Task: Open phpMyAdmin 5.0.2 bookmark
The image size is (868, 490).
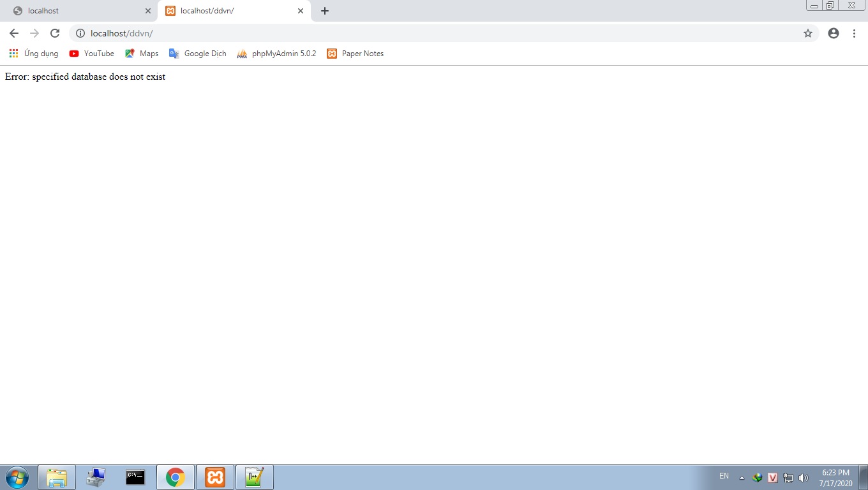Action: [x=276, y=54]
